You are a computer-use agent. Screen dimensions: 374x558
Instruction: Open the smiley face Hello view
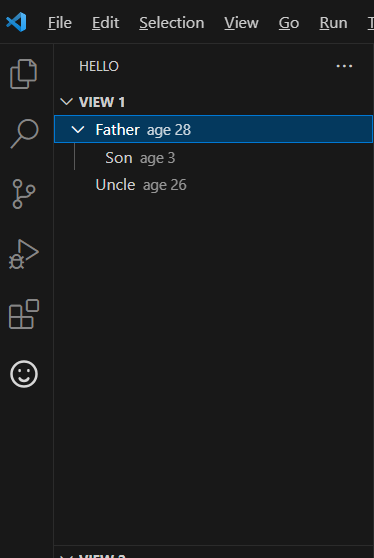click(24, 374)
